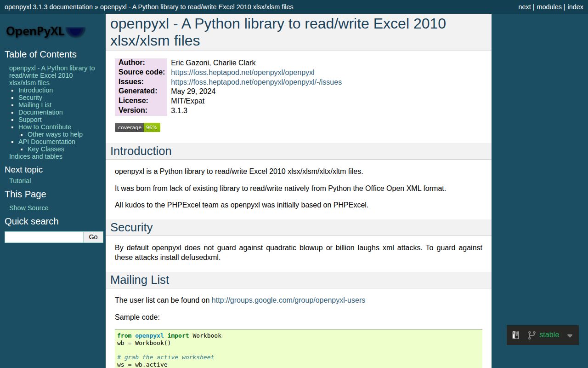Click the Introduction section heading
Image resolution: width=588 pixels, height=368 pixels.
coord(141,151)
